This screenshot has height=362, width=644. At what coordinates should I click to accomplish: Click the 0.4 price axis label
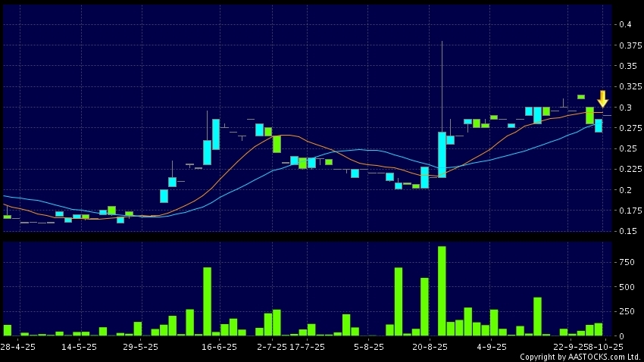tap(624, 25)
